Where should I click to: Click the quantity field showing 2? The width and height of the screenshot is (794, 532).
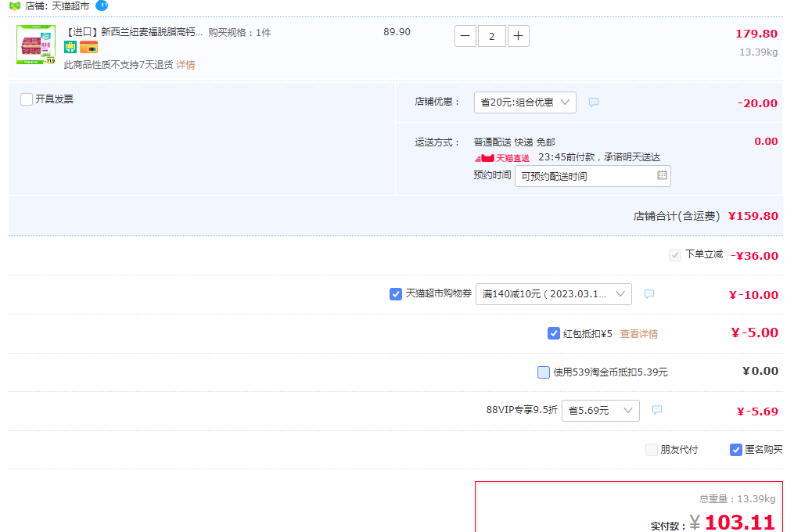(x=492, y=36)
